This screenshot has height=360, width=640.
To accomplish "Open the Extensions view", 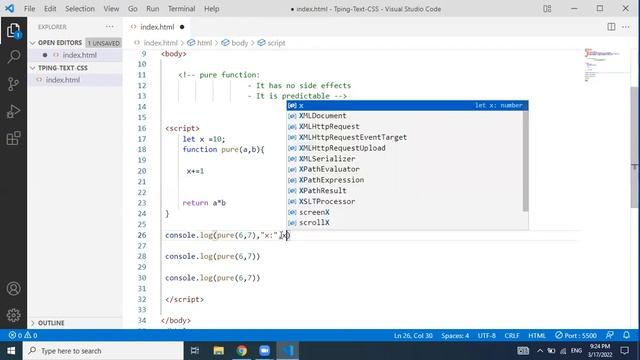I will click(x=13, y=138).
